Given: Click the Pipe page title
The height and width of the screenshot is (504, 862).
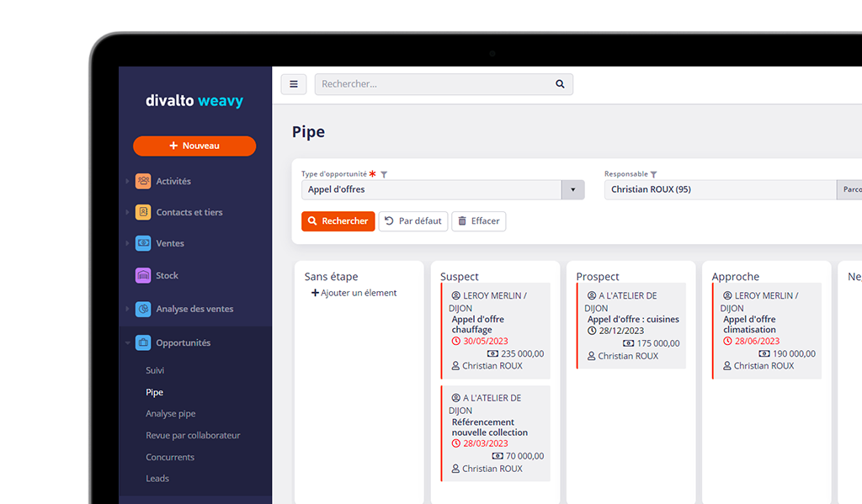Looking at the screenshot, I should pos(308,132).
